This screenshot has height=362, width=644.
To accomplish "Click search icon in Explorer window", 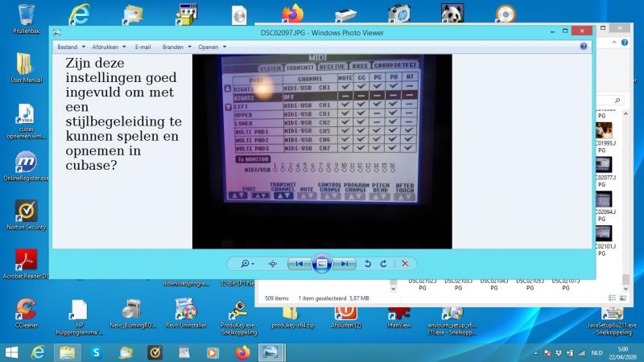I will tap(617, 100).
